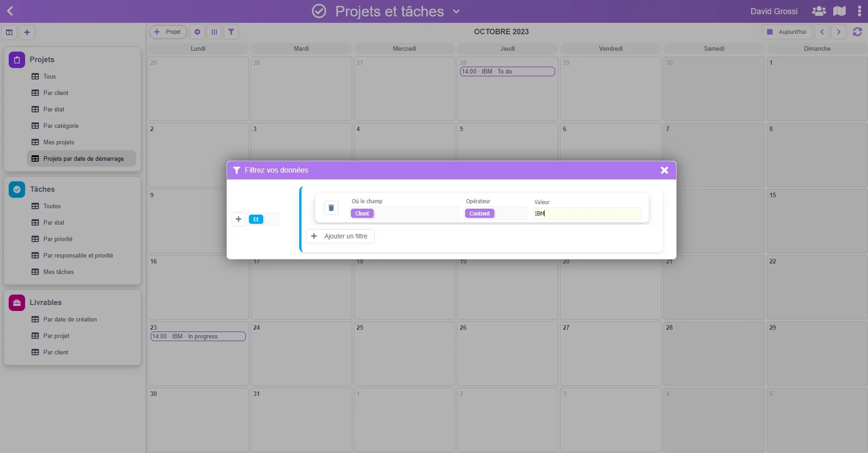Open the Contient operator dropdown
The width and height of the screenshot is (868, 453).
click(495, 213)
